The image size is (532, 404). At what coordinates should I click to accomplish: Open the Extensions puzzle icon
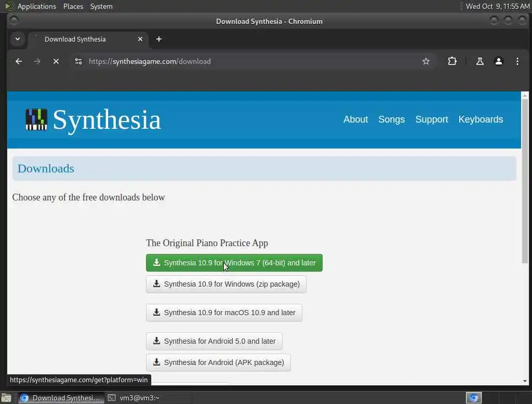click(x=452, y=61)
